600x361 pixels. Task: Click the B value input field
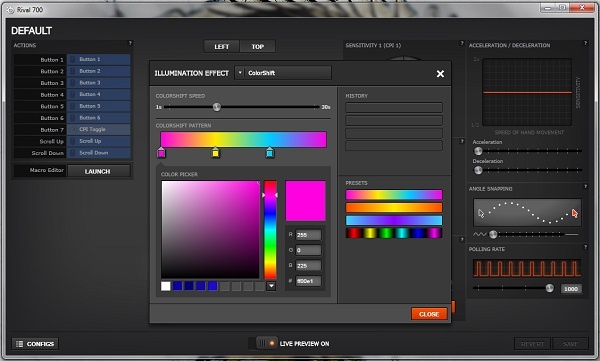click(308, 265)
